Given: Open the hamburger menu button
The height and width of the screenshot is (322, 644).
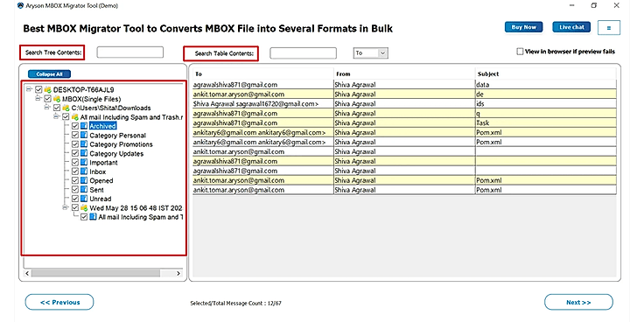Looking at the screenshot, I should 609,28.
